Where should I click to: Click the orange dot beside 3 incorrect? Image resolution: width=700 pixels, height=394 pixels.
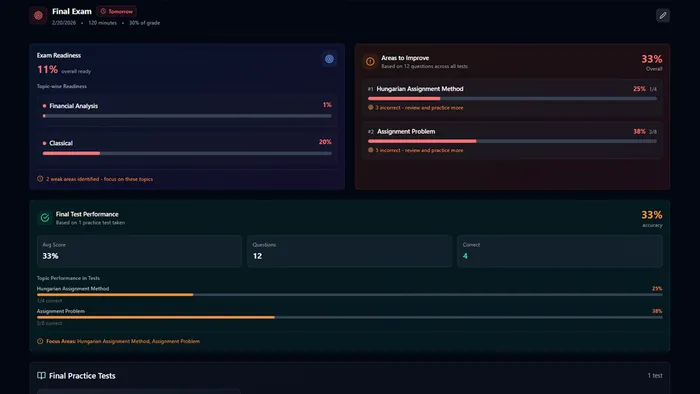pyautogui.click(x=371, y=107)
